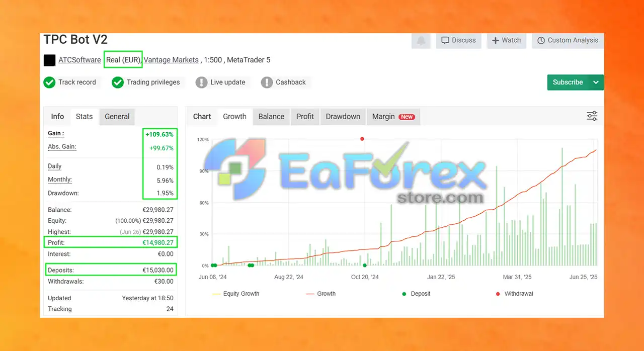Click the "0.19%" daily value
Viewport: 644px width, 351px height.
pyautogui.click(x=165, y=167)
